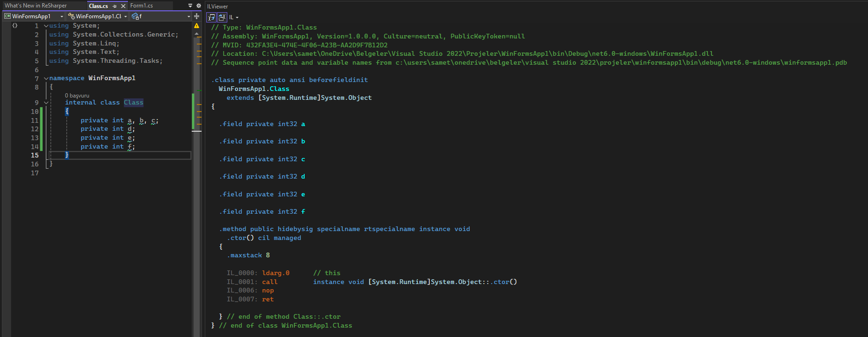This screenshot has height=337, width=868.
Task: Open the document tab settings gear
Action: [198, 6]
